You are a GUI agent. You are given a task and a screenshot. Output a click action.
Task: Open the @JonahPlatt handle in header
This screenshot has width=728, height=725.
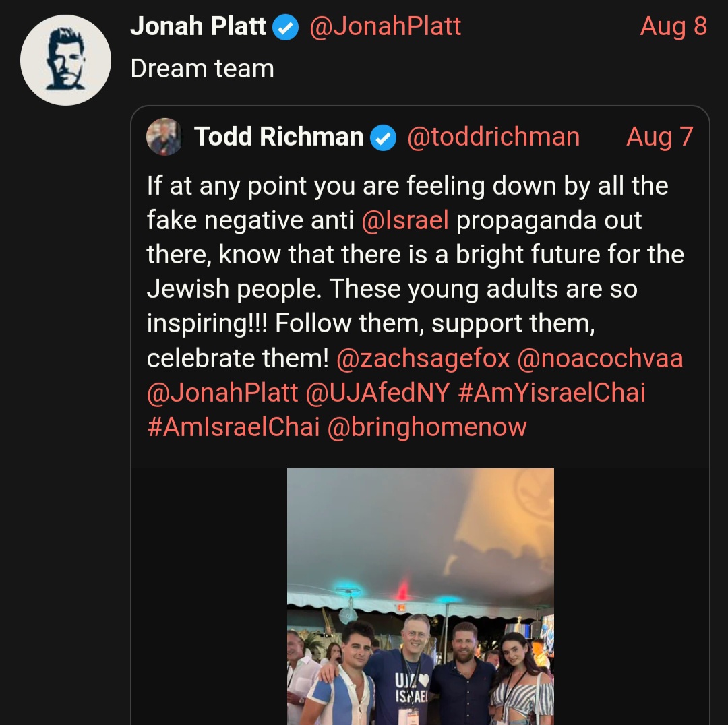385,26
